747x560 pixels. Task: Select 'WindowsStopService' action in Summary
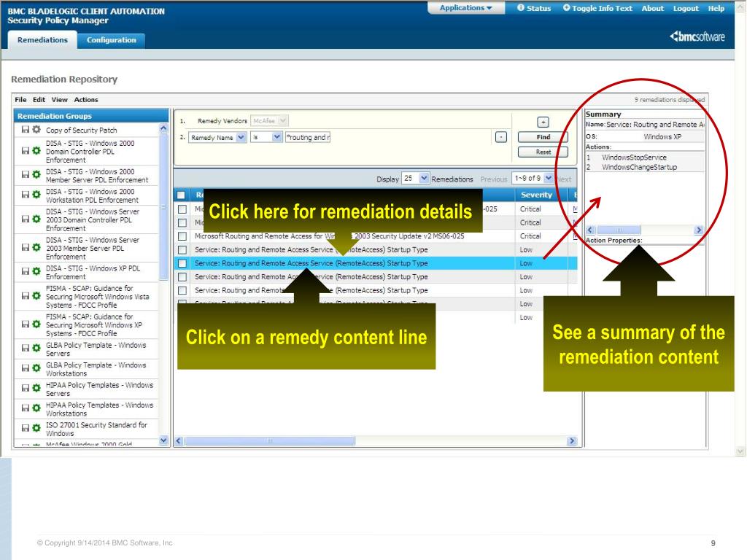634,157
